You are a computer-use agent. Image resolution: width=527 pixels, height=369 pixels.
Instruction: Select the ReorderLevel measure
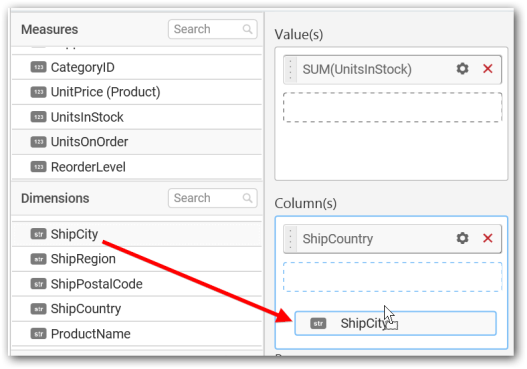point(137,167)
